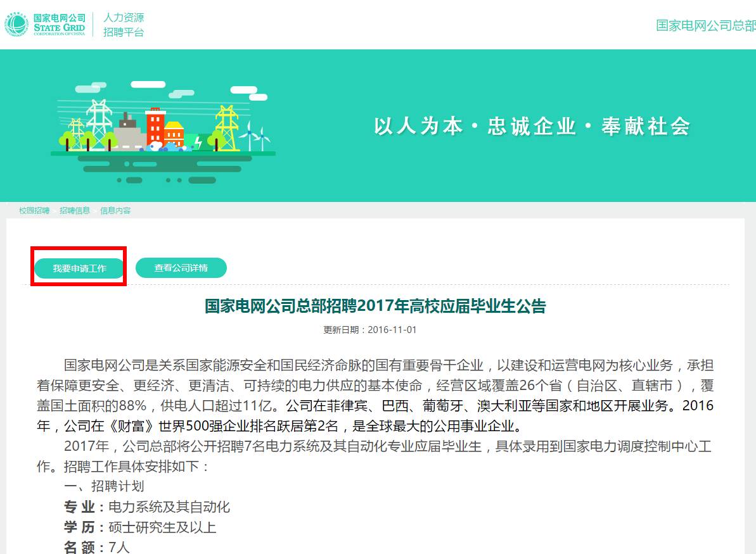Click the update date 2016-11-01

392,330
